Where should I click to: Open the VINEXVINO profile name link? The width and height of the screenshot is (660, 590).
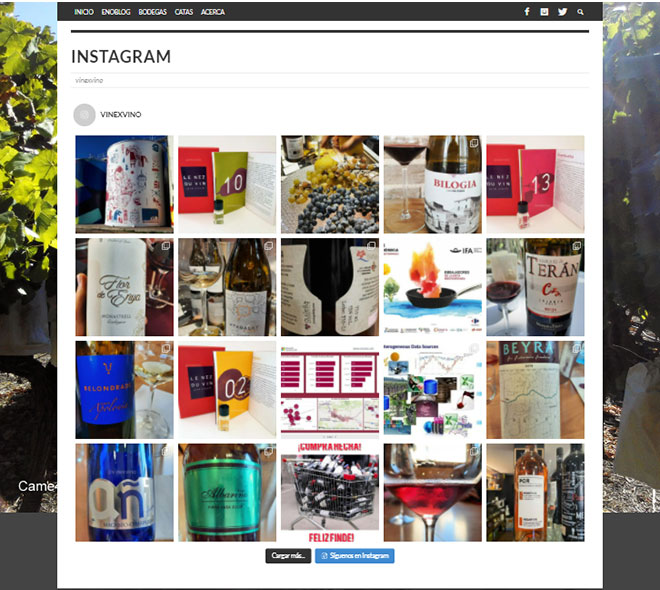[x=121, y=115]
